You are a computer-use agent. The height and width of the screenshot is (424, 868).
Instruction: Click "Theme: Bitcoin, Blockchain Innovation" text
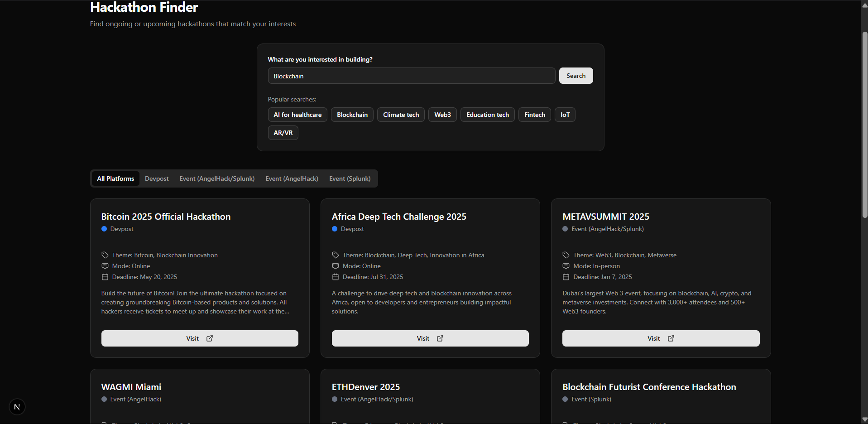[x=165, y=255]
